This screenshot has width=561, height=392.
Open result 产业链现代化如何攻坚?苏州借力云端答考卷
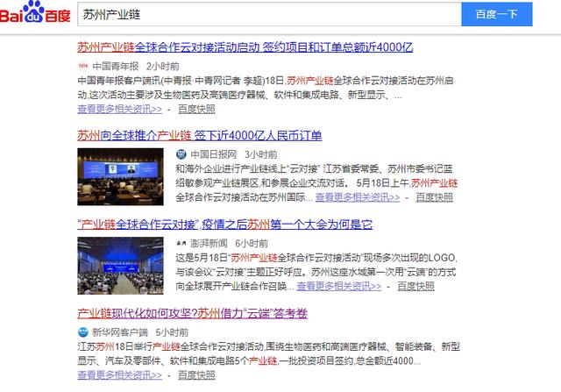(193, 313)
